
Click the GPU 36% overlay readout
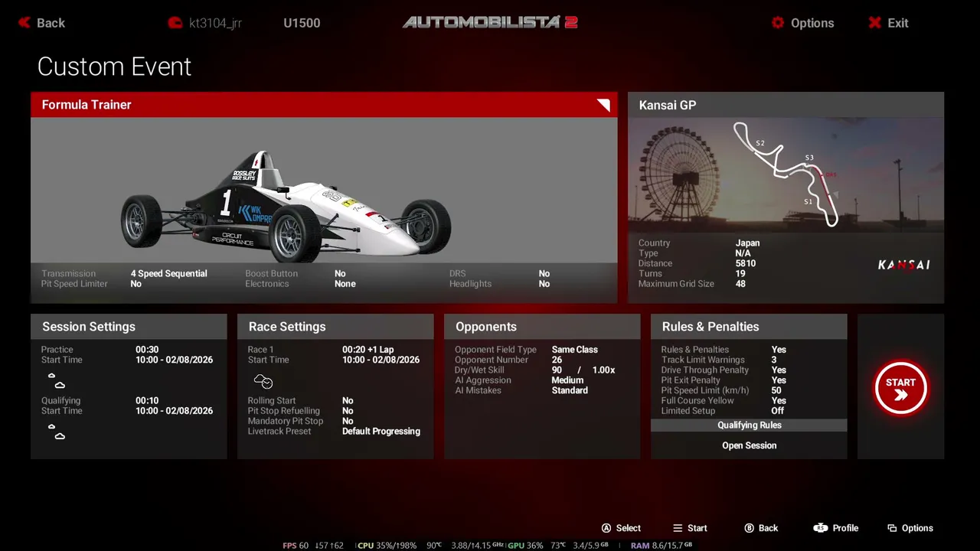(x=525, y=546)
